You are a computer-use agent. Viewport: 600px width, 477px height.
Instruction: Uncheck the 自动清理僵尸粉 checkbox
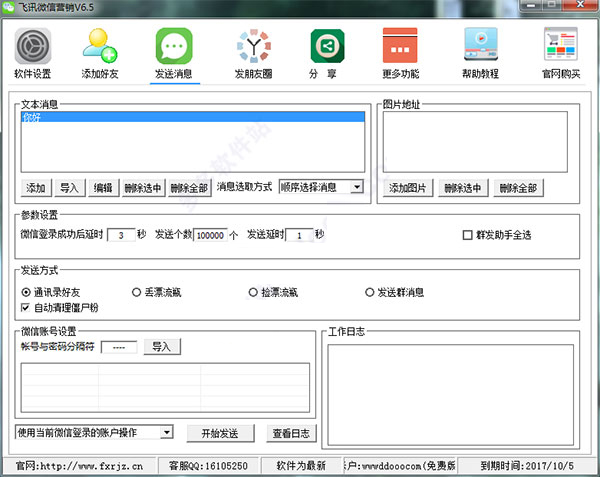click(x=25, y=308)
